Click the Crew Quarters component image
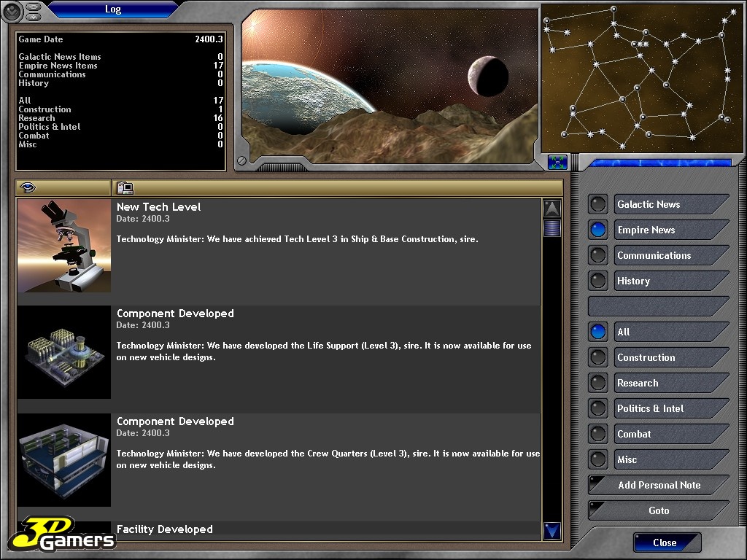 (x=64, y=460)
